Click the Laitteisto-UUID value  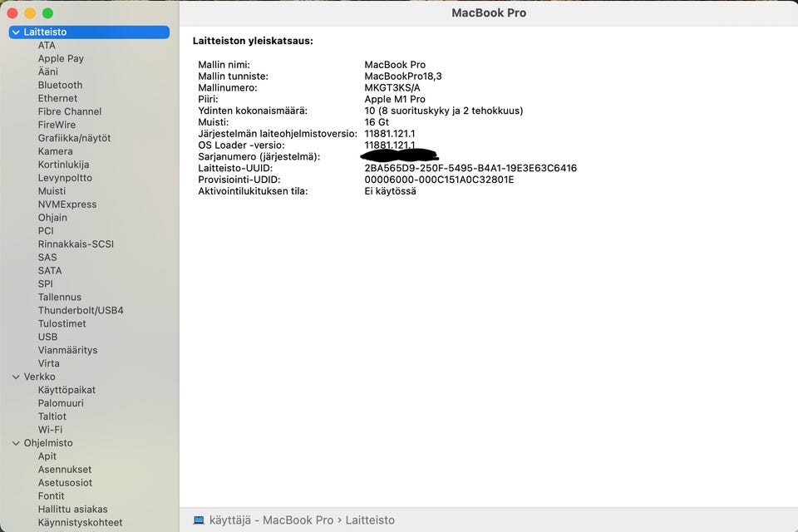(470, 168)
